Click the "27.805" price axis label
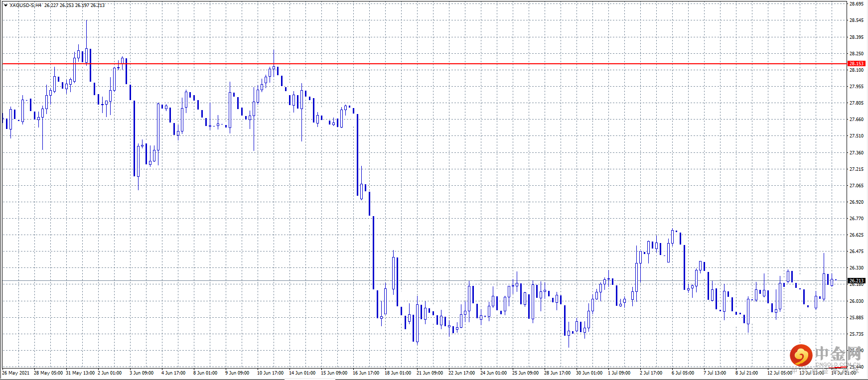The height and width of the screenshot is (380, 868). coord(857,103)
